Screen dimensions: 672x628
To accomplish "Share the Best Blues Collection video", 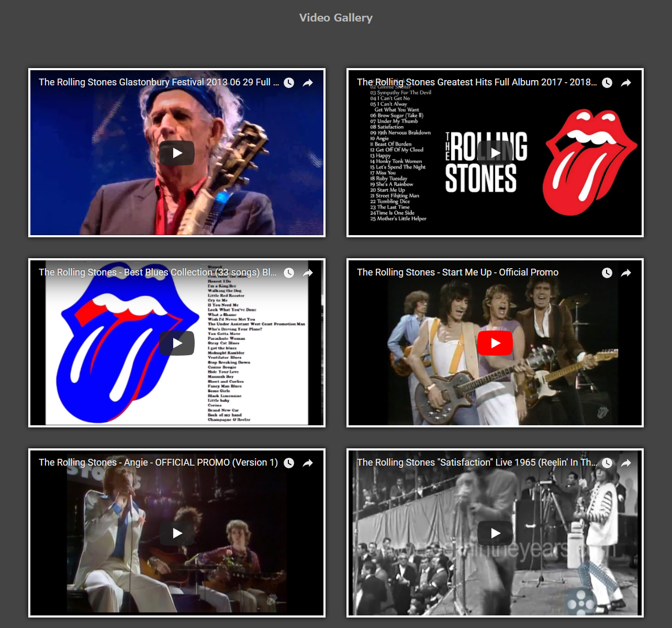I will pyautogui.click(x=308, y=273).
